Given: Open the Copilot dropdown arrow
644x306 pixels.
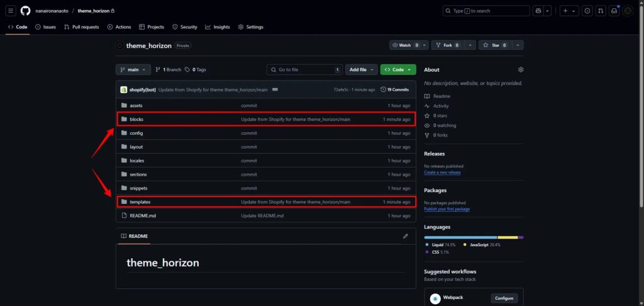Looking at the screenshot, I should click(x=548, y=11).
